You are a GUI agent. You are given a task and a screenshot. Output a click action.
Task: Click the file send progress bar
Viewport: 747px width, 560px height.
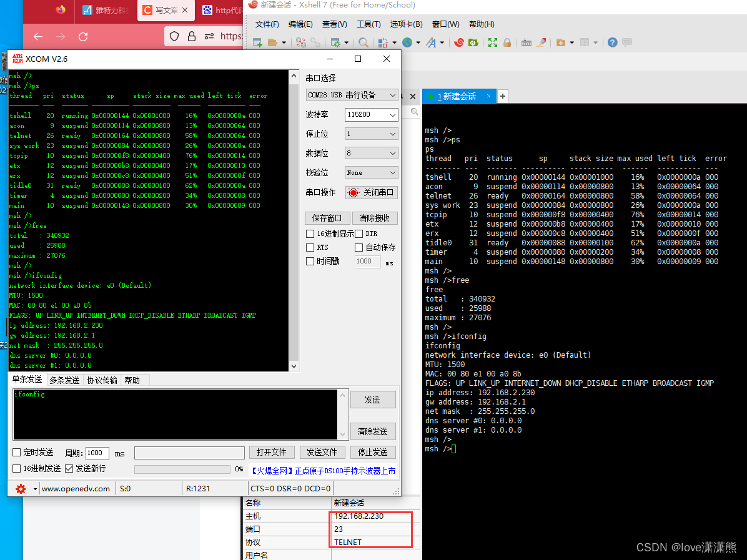[x=183, y=469]
